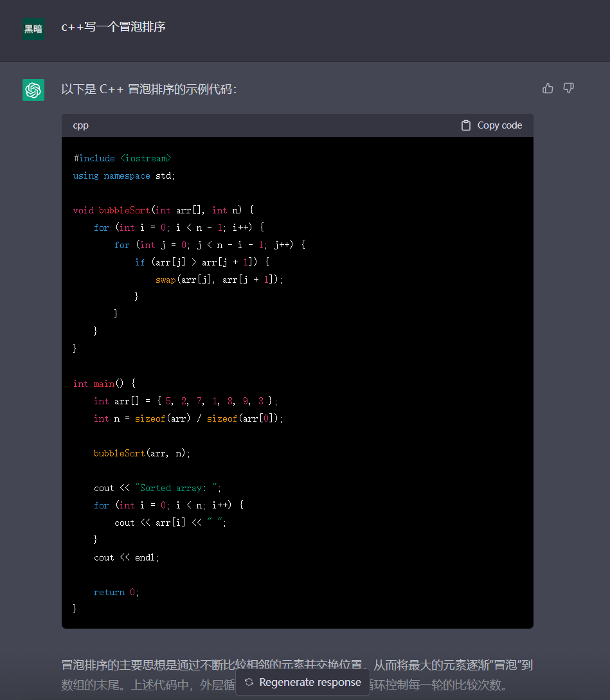Click the user prompt text C++写一个冒泡排序
The height and width of the screenshot is (700, 610).
(113, 27)
